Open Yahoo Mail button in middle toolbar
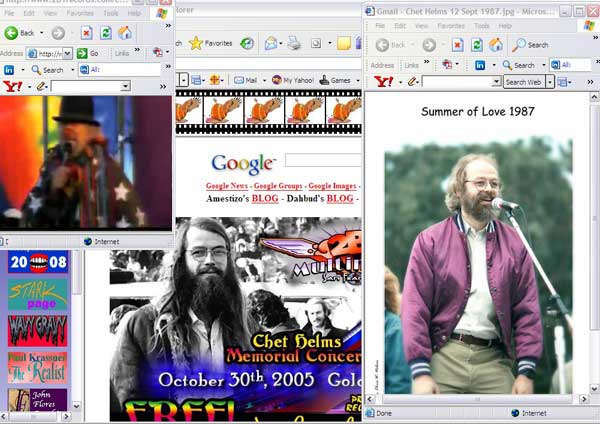 click(246, 80)
